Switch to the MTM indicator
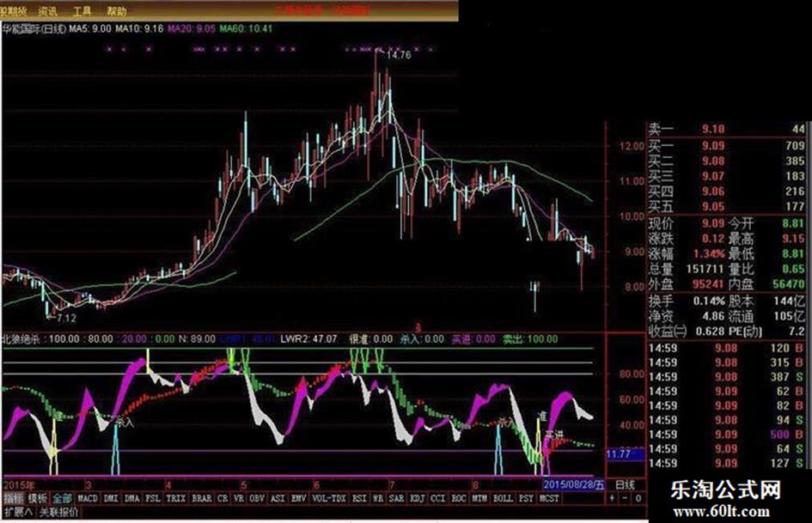This screenshot has height=523, width=812. point(479,498)
